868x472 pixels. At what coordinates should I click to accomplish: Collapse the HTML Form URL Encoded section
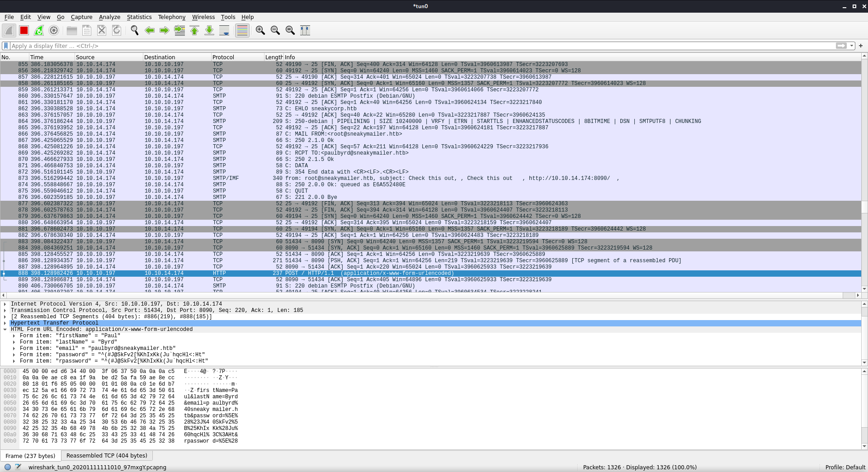click(x=5, y=329)
